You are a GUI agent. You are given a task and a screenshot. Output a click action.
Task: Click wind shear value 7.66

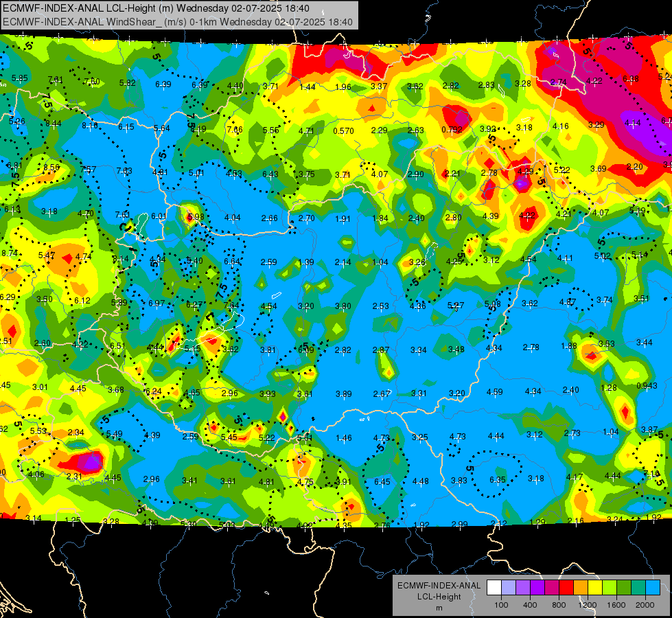pos(235,129)
